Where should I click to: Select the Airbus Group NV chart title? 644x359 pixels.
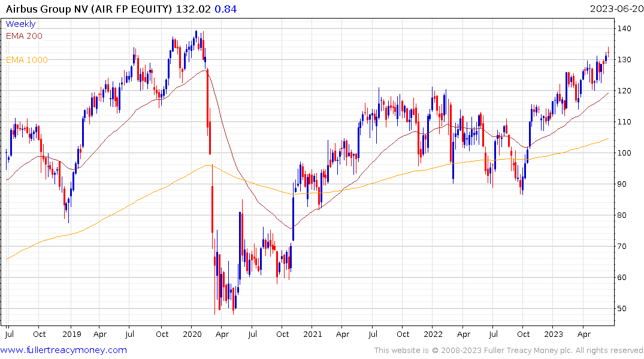point(89,9)
